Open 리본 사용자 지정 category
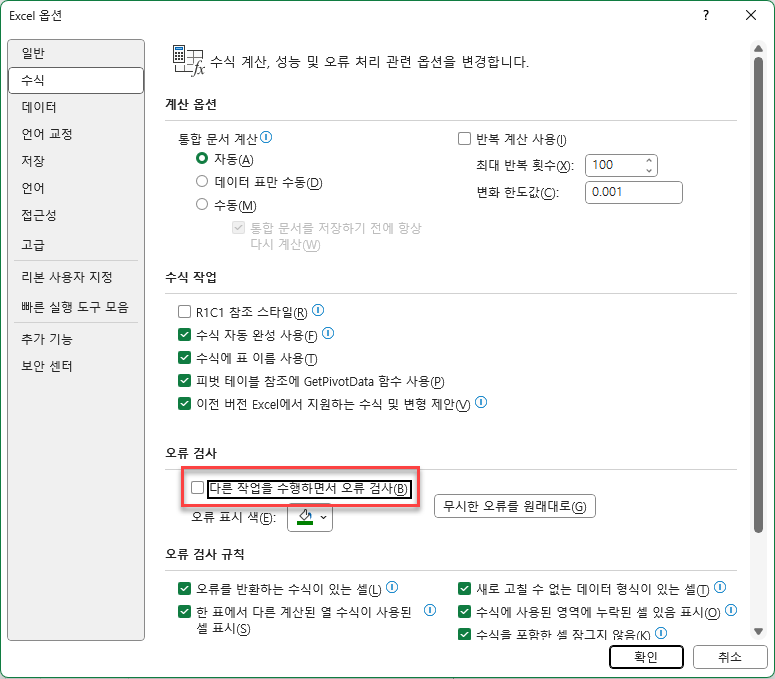The height and width of the screenshot is (679, 775). point(76,277)
